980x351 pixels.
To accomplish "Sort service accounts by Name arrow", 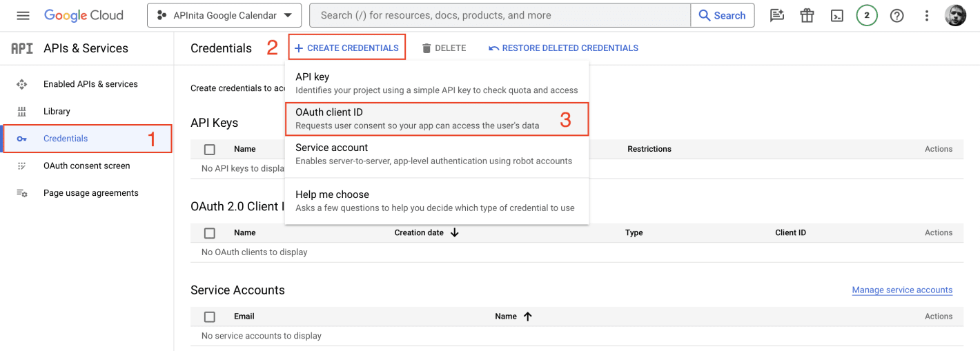I will click(x=528, y=317).
